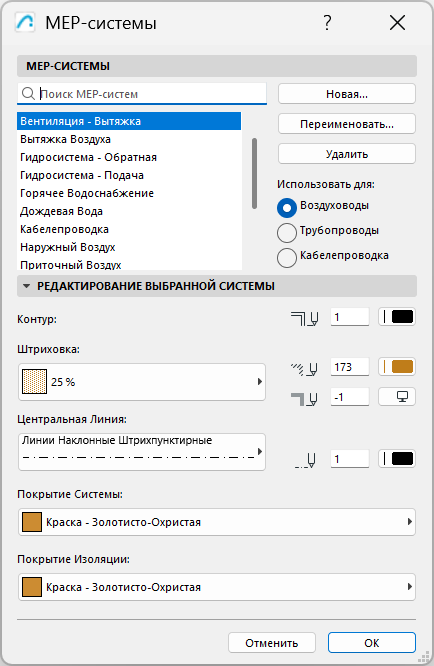This screenshot has width=434, height=666.
Task: Select Приточный Воздух in the list
Action: [129, 264]
